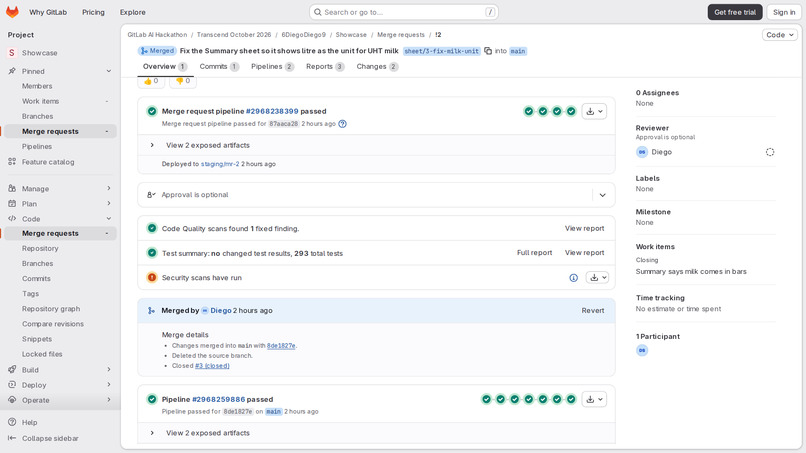The image size is (806, 453).
Task: Open merge commit 8de1827e link in Merge details
Action: 281,346
